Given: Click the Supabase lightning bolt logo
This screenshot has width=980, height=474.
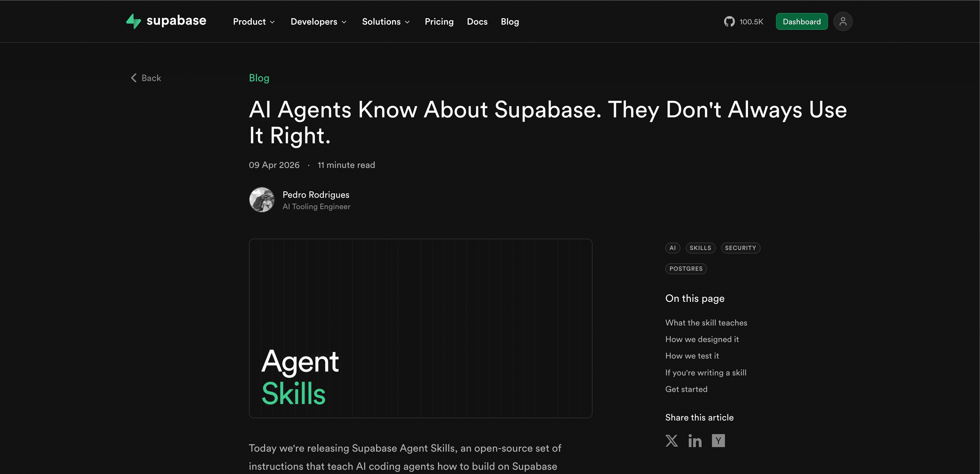Looking at the screenshot, I should click(x=133, y=21).
